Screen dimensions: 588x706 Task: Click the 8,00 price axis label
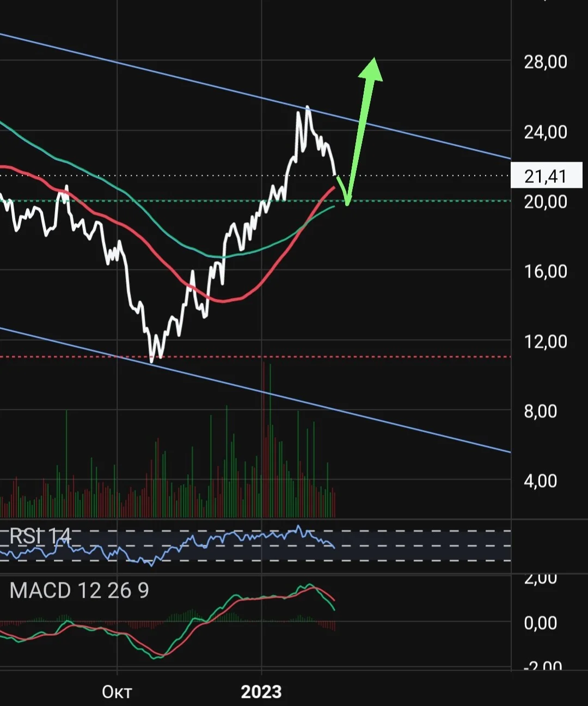click(541, 412)
